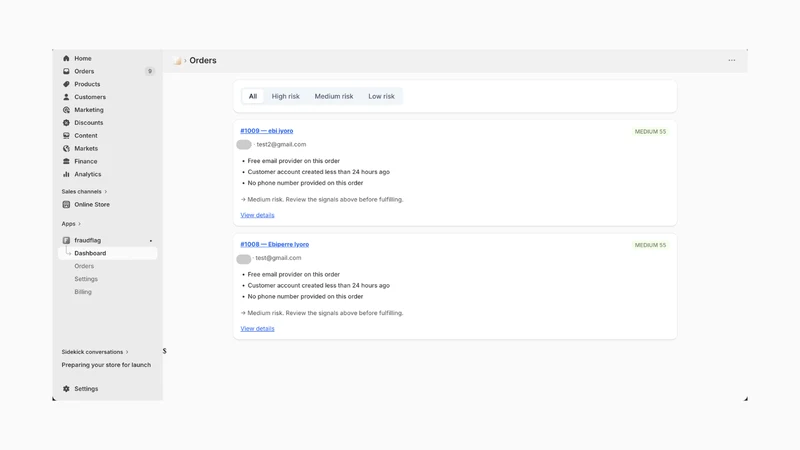This screenshot has height=450, width=800.
Task: Click the gray tag beside test2@gmail.com
Action: point(244,145)
